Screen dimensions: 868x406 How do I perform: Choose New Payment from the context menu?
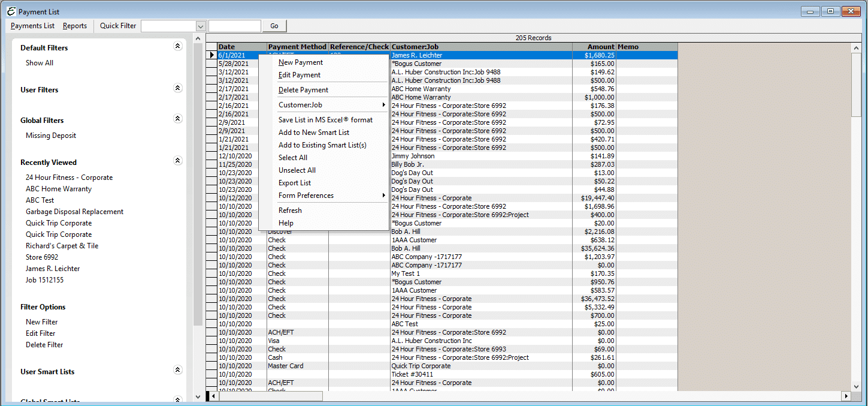[323, 62]
